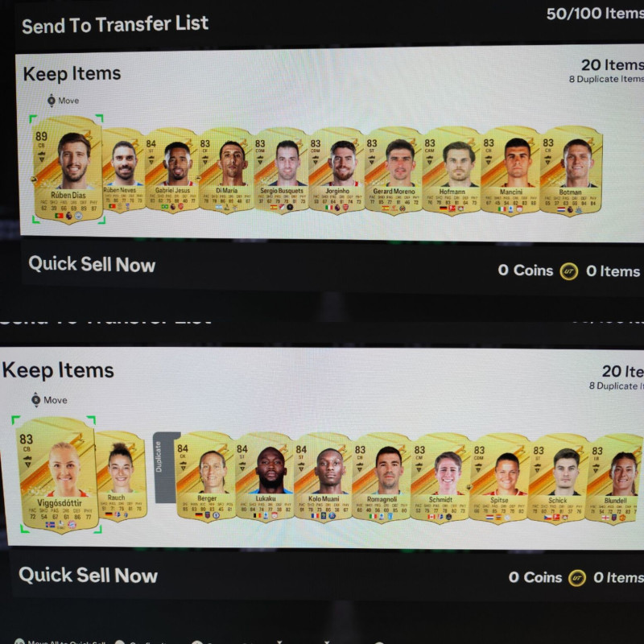Click the gold UT coin icon in upper Quick Sell row
Image resolution: width=644 pixels, height=644 pixels.
point(569,271)
